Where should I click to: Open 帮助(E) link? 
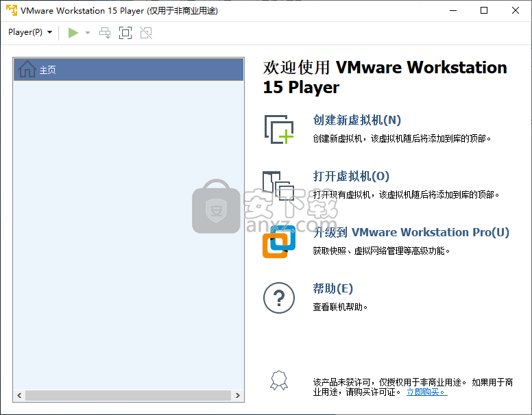pos(332,288)
